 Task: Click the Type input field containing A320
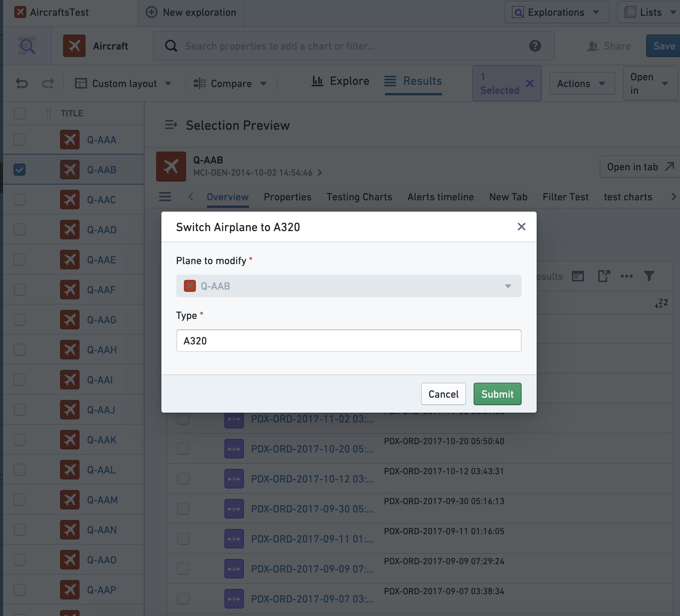pos(349,341)
